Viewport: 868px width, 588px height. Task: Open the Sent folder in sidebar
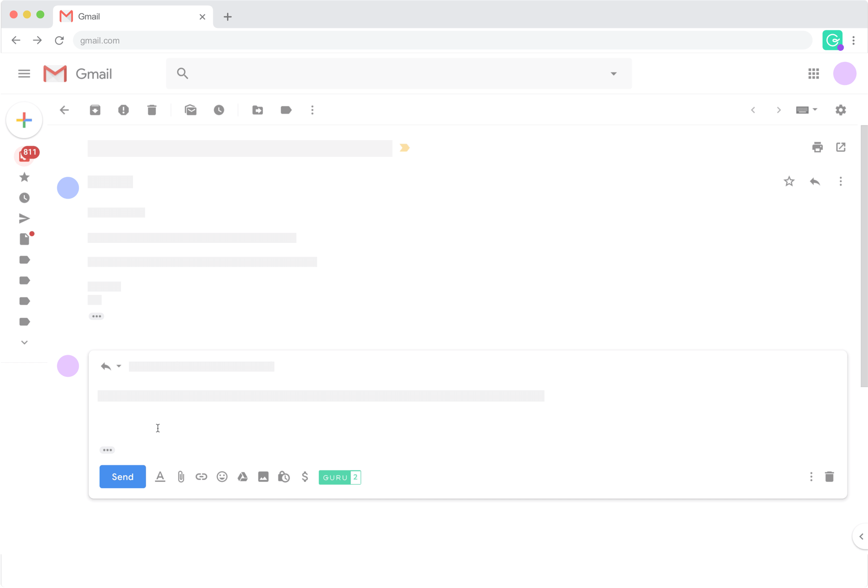tap(24, 219)
